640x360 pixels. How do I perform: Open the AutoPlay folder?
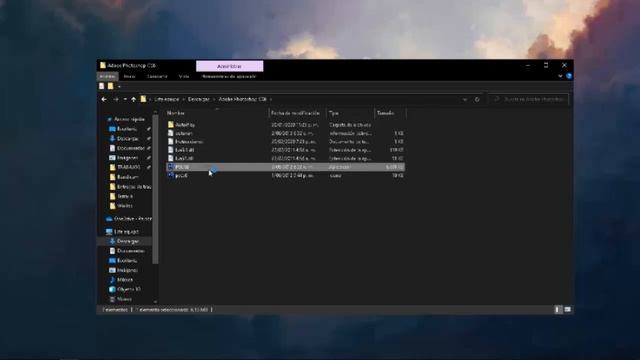point(185,125)
